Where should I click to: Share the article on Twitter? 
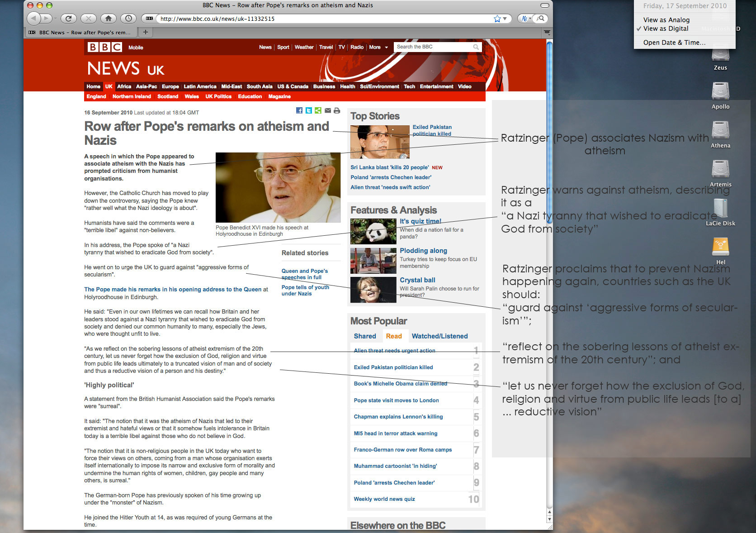click(x=308, y=110)
